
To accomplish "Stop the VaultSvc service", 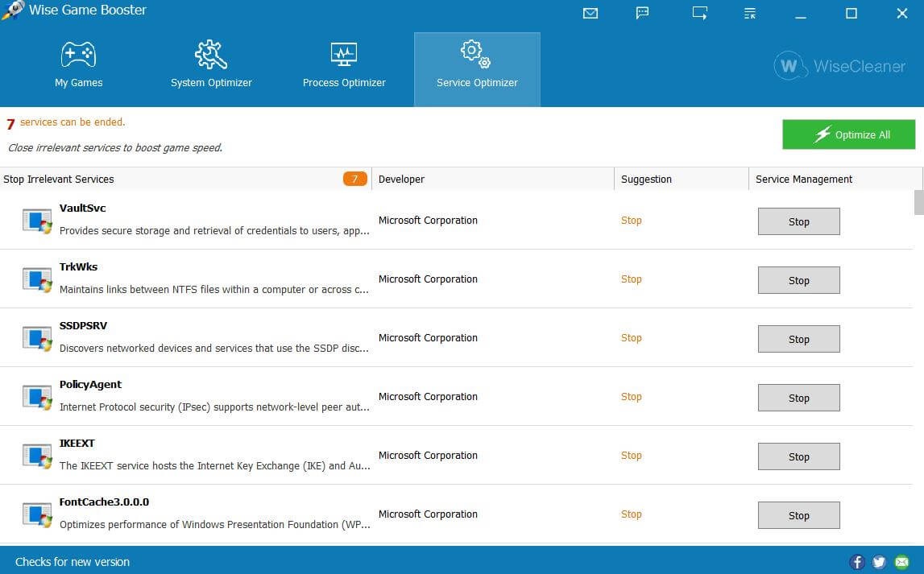I will [798, 221].
